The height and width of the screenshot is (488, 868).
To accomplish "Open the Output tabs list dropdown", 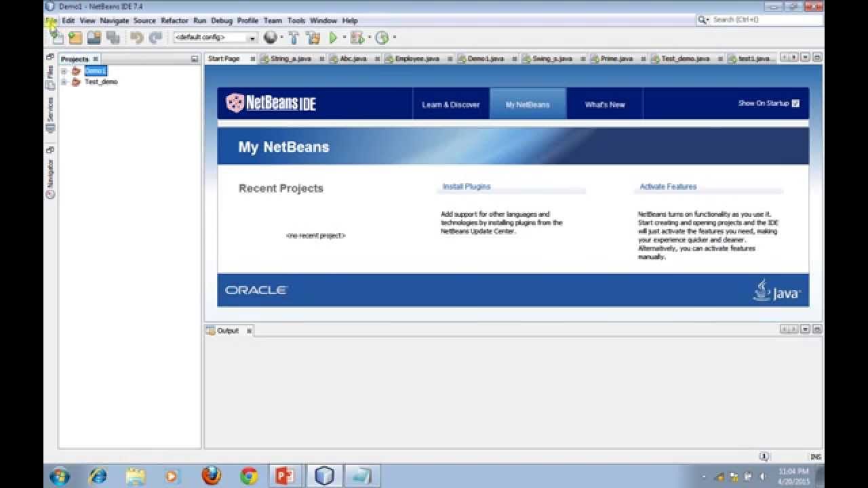I will tap(806, 329).
